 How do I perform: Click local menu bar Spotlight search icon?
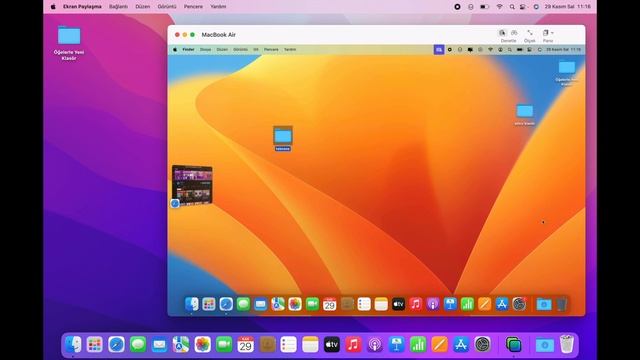512,7
